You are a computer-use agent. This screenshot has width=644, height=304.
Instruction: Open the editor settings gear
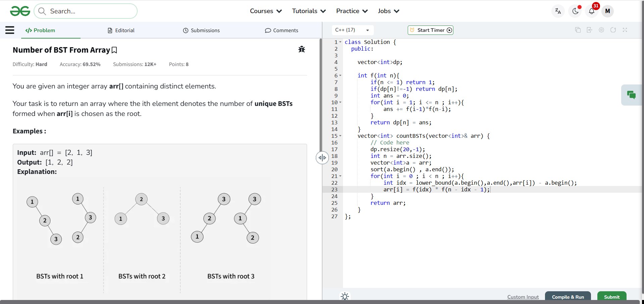click(601, 30)
